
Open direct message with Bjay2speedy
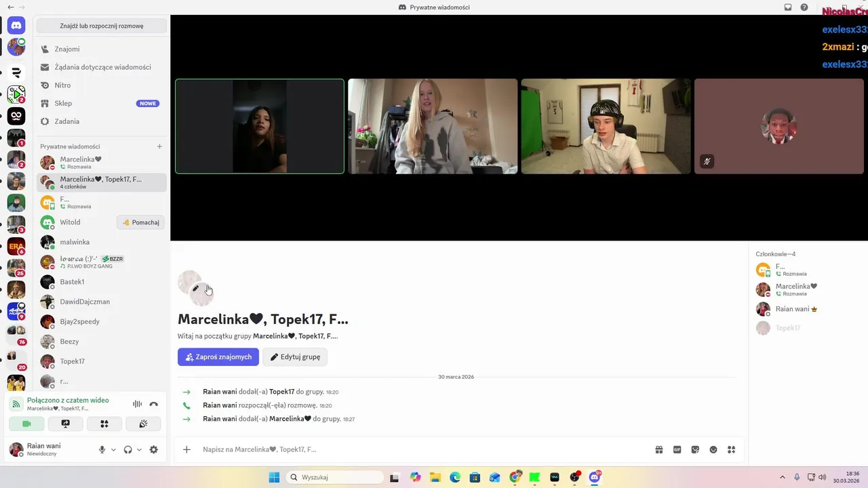tap(101, 321)
